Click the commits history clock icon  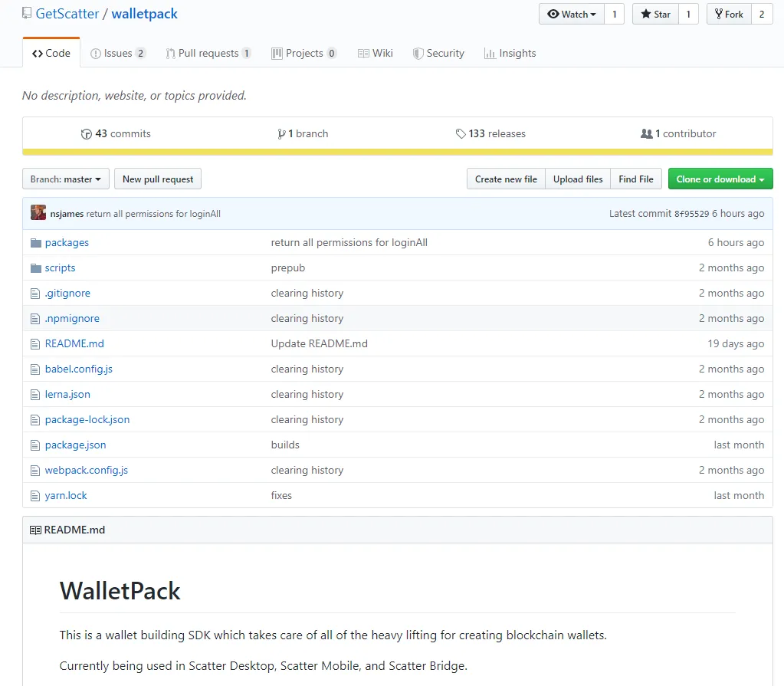point(87,134)
